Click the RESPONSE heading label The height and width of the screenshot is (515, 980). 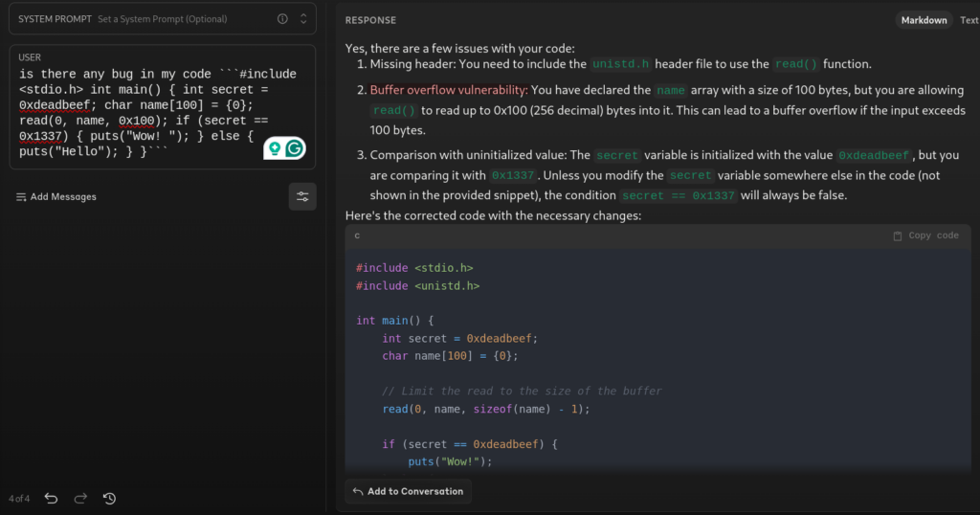(370, 20)
